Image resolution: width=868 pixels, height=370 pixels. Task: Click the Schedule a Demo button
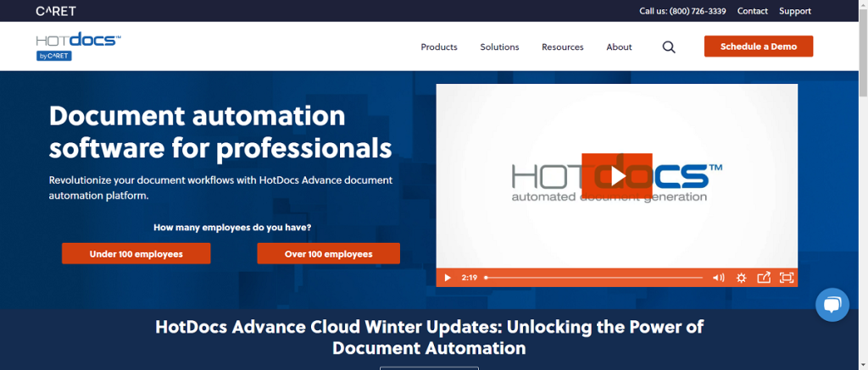pos(759,47)
